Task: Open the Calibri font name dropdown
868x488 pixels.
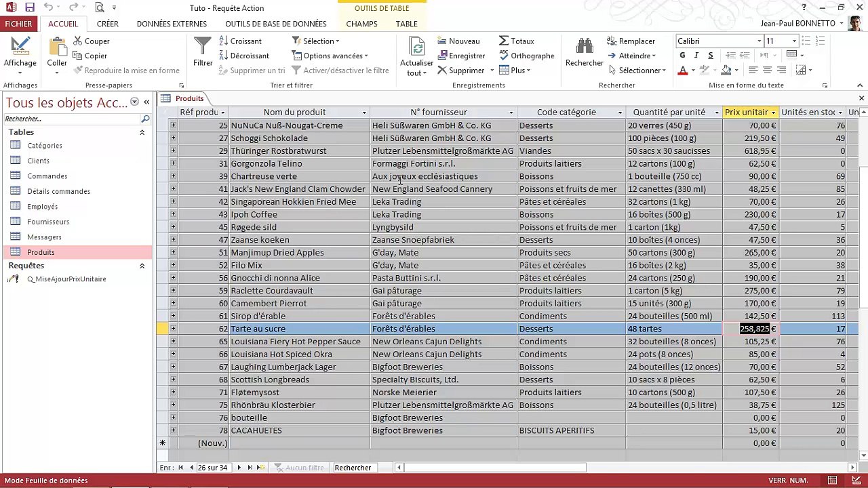Action: [759, 41]
